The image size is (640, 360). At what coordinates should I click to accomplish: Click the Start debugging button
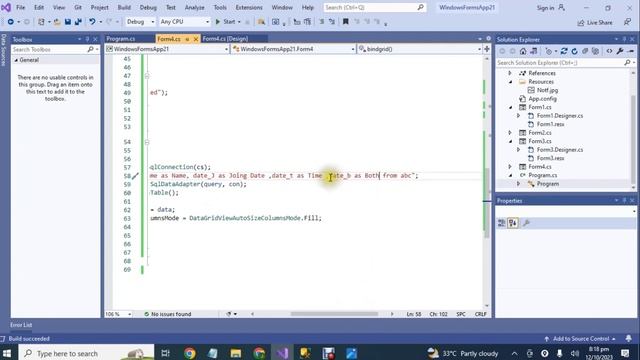tap(225, 22)
